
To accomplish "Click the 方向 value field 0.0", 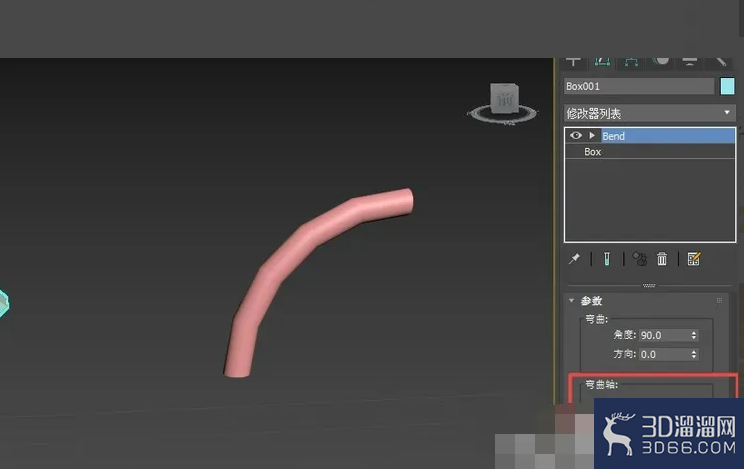I will [x=664, y=354].
